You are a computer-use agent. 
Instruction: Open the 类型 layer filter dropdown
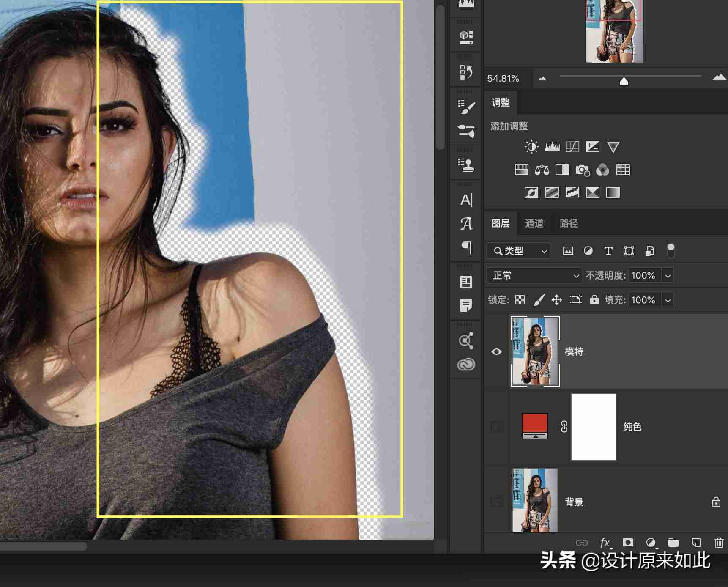coord(518,251)
